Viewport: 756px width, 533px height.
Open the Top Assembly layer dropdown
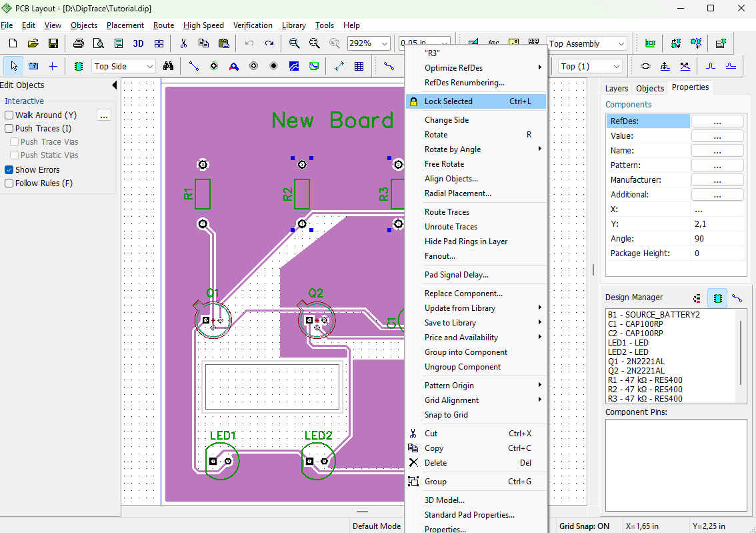[x=621, y=43]
